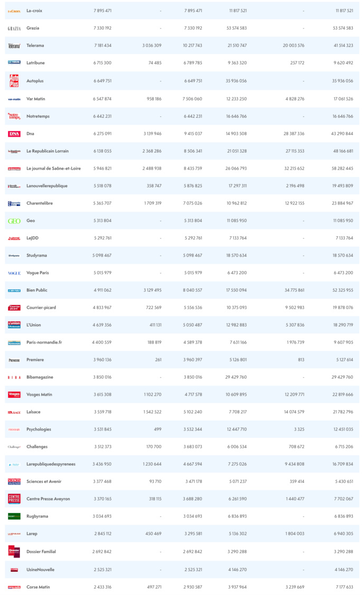Click the Sciences et Avenir logo
The image size is (364, 595).
[14, 481]
